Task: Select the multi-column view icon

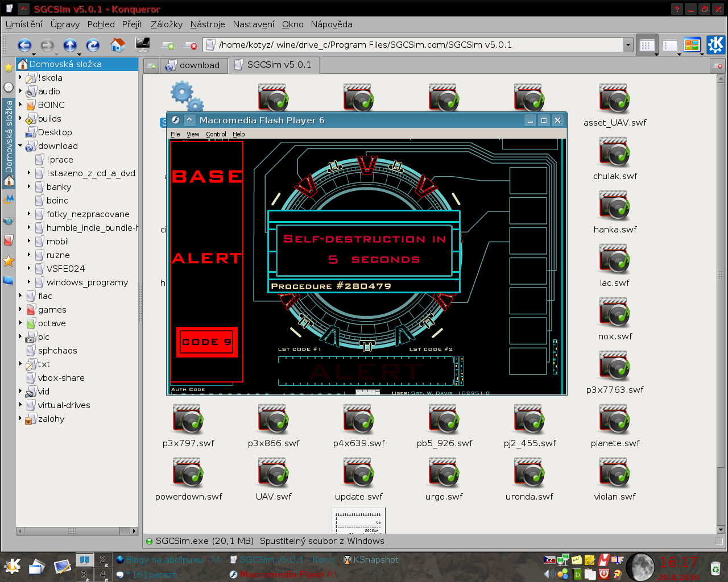Action: pyautogui.click(x=670, y=45)
